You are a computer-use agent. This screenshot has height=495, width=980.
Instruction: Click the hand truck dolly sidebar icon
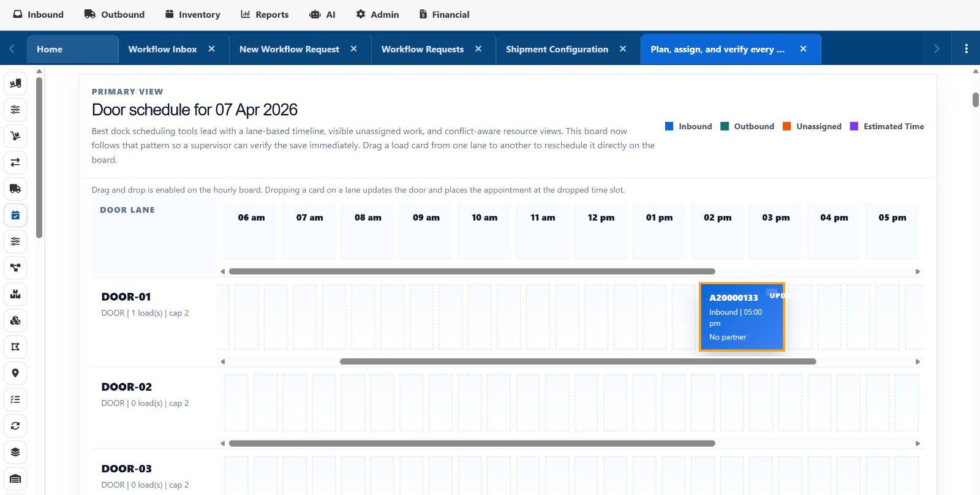click(x=15, y=136)
